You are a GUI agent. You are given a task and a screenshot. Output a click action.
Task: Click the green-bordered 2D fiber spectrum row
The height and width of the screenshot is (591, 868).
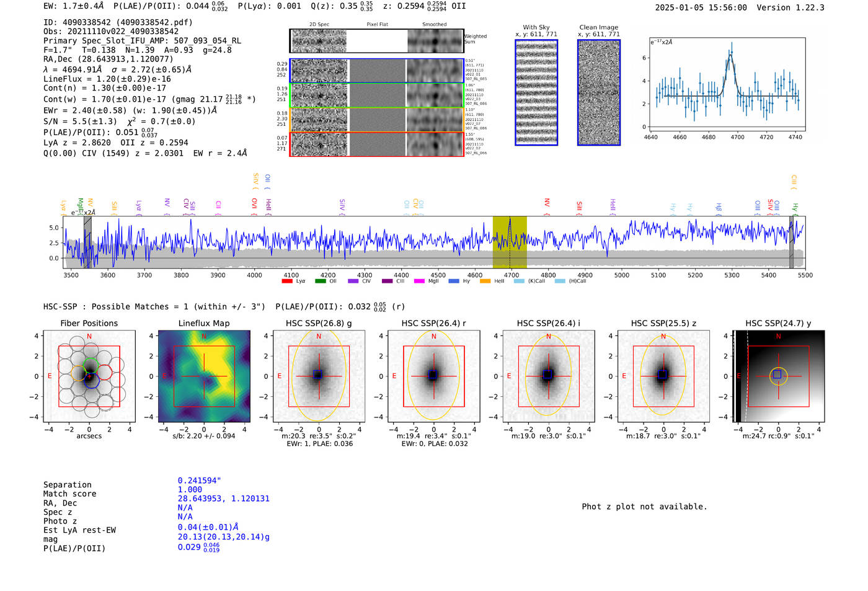click(376, 96)
